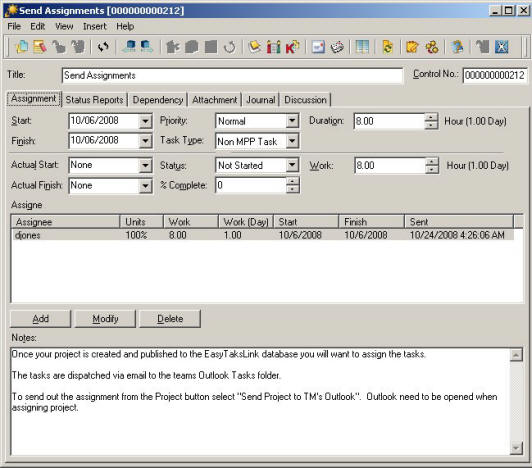Screen dimensions: 532x468
Task: Click the Work (Day) column header
Action: tap(246, 222)
